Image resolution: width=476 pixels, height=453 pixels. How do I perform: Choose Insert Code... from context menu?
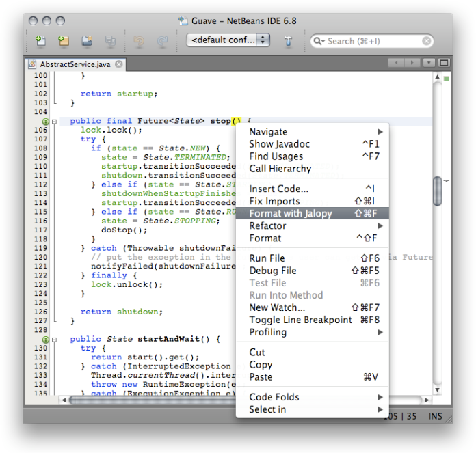click(x=313, y=189)
